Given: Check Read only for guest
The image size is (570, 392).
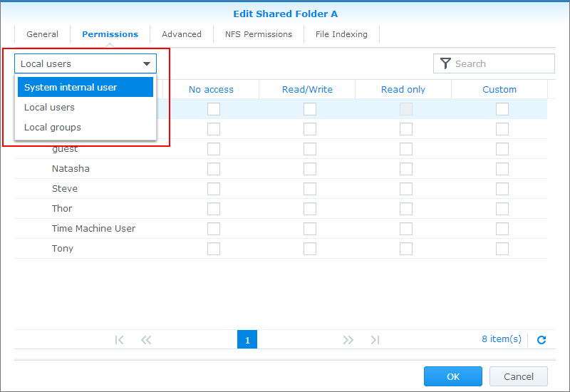Looking at the screenshot, I should pyautogui.click(x=406, y=149).
